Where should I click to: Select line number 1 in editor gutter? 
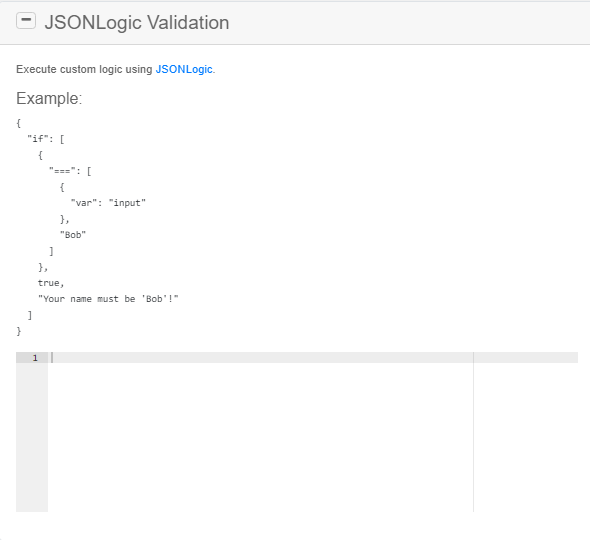(35, 358)
